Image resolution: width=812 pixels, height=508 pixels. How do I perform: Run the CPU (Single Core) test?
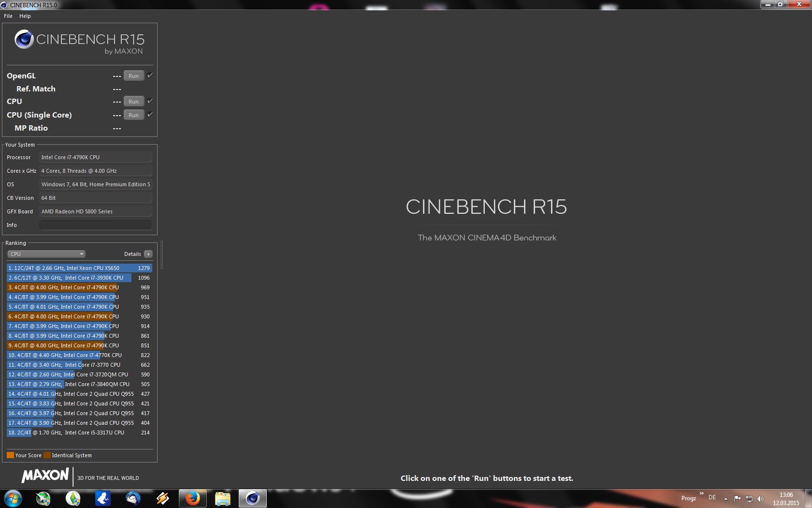(x=134, y=115)
